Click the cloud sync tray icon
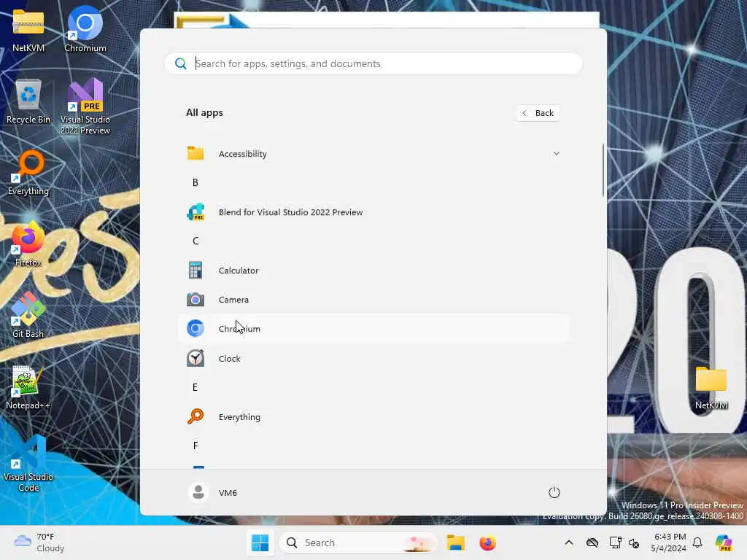The height and width of the screenshot is (560, 747). click(x=592, y=542)
